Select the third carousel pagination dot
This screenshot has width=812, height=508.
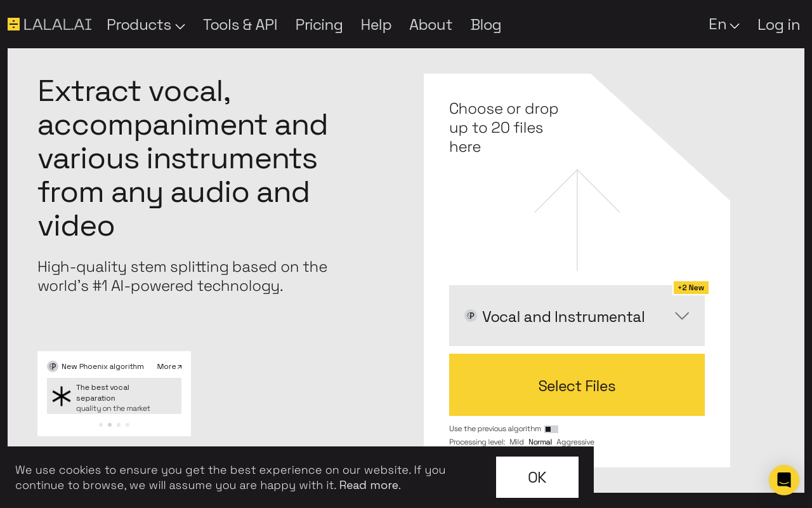(x=118, y=424)
